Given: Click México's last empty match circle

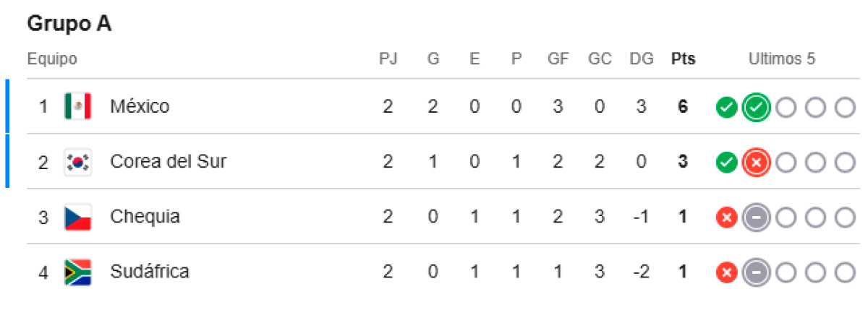Looking at the screenshot, I should 845,108.
